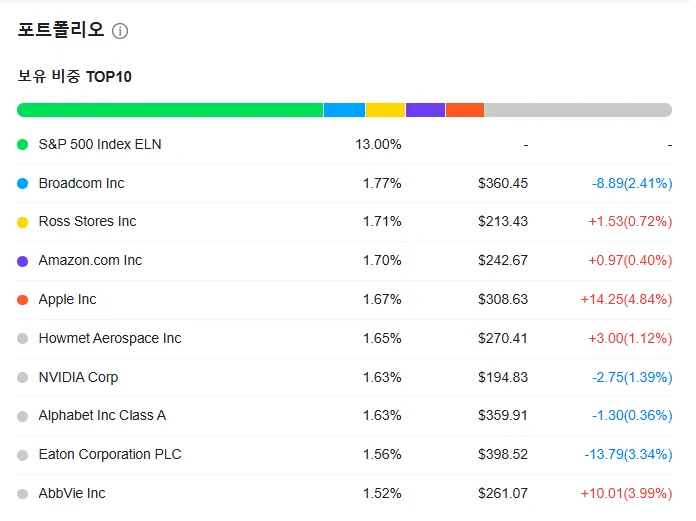Open Ross Stores Inc holding

click(87, 221)
